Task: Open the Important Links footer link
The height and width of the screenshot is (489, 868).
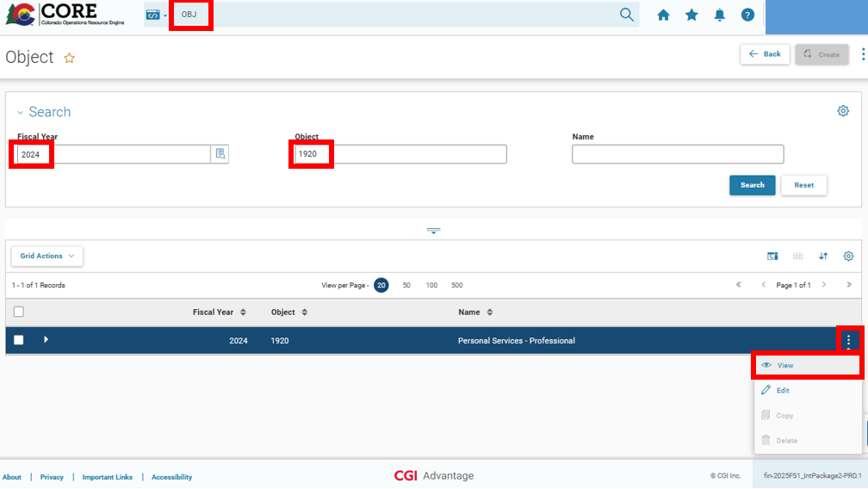Action: pyautogui.click(x=108, y=478)
